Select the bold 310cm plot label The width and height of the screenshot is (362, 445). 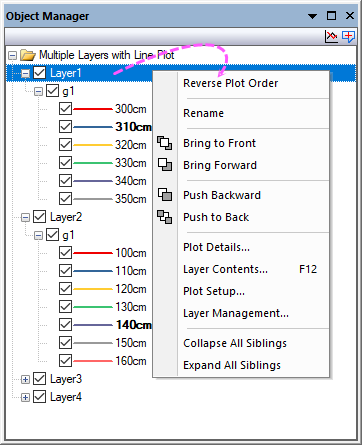(x=133, y=127)
